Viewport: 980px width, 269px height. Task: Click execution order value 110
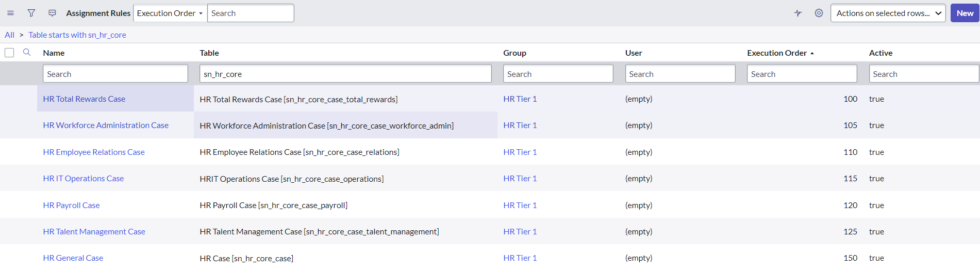point(850,152)
